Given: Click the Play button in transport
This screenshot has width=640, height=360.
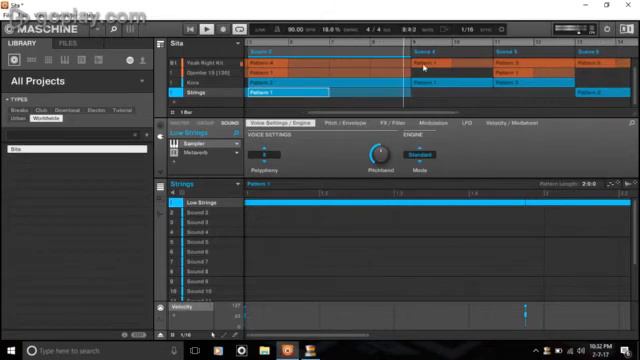Looking at the screenshot, I should [207, 29].
